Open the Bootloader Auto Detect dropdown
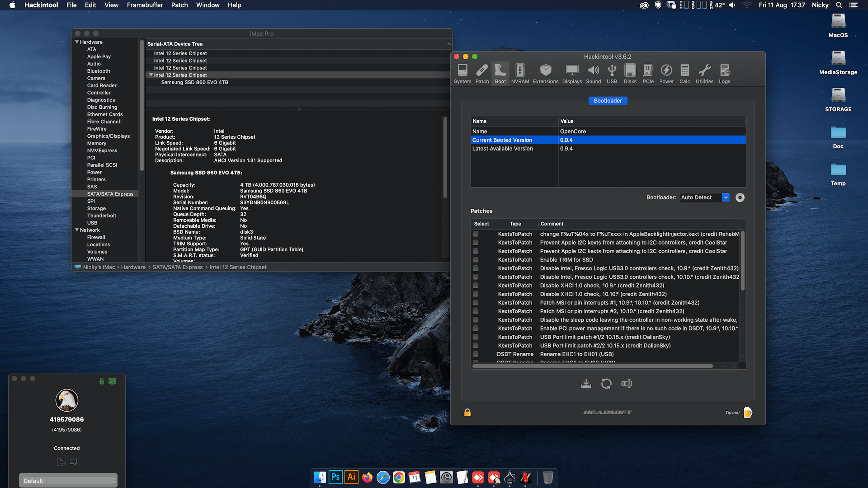Viewport: 868px width, 488px height. (705, 197)
